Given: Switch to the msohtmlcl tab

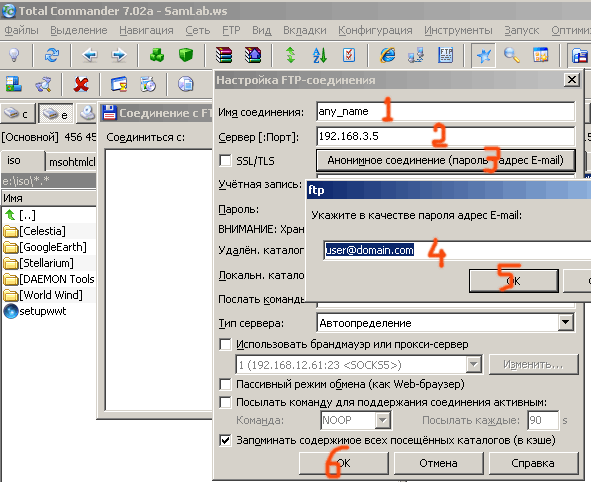Looking at the screenshot, I should pyautogui.click(x=72, y=162).
